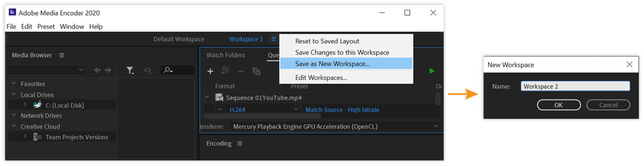
Task: Open the preset dropdown arrow before Match Source
Action: [296, 109]
